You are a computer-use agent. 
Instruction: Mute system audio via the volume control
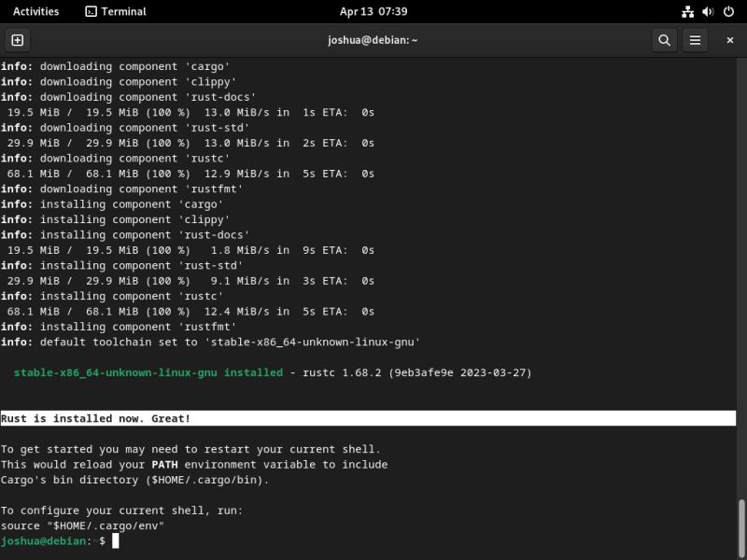(x=705, y=11)
